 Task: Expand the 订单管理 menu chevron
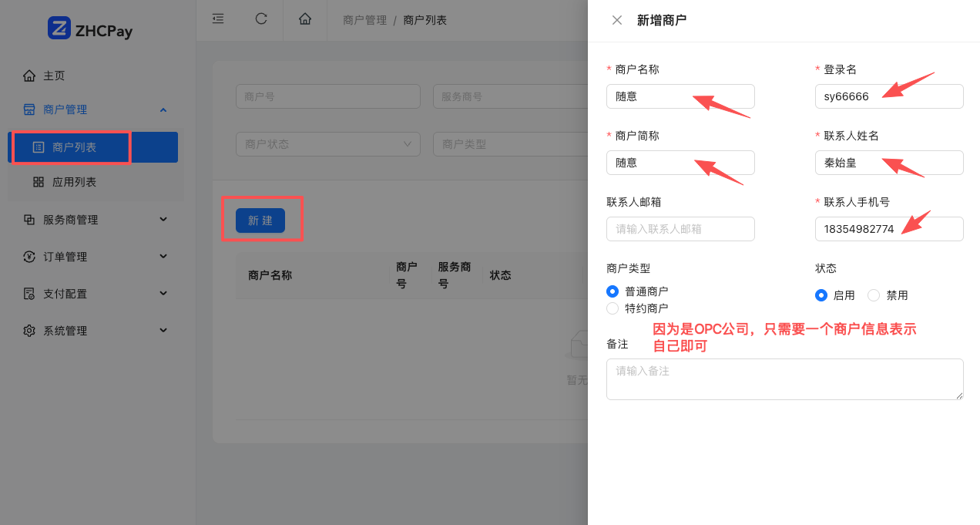pos(163,257)
